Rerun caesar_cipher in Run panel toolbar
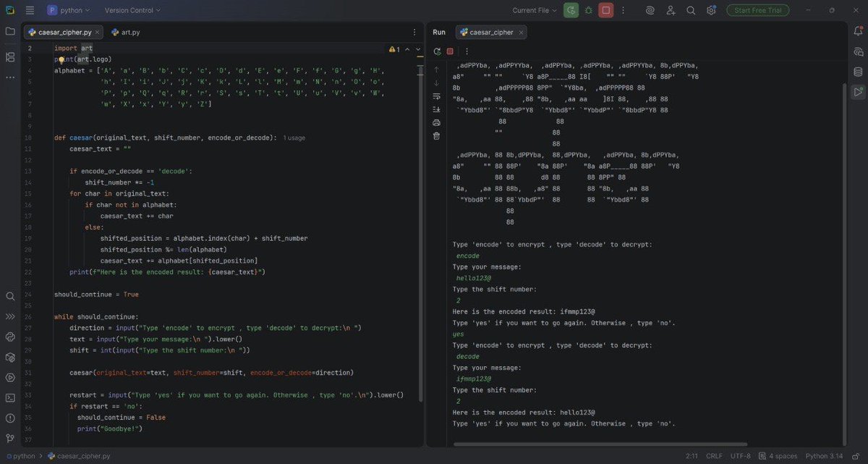 tap(437, 51)
